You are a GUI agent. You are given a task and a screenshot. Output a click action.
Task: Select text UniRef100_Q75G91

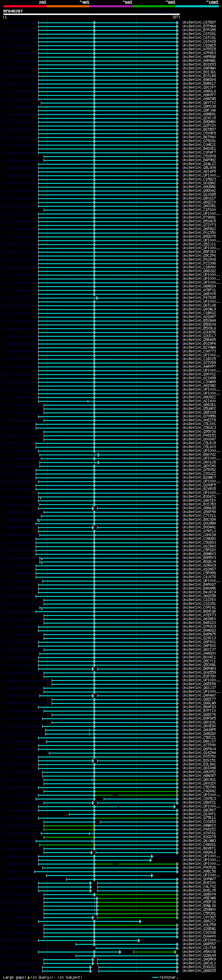[x=199, y=141]
